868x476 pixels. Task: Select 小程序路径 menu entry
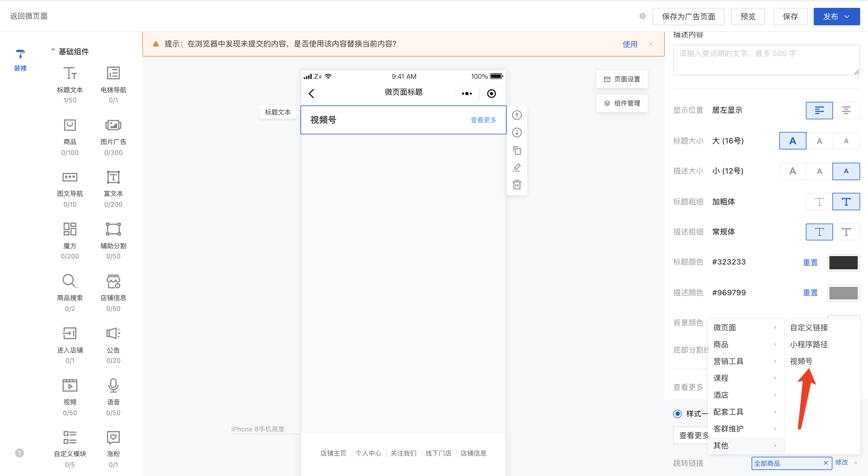808,344
